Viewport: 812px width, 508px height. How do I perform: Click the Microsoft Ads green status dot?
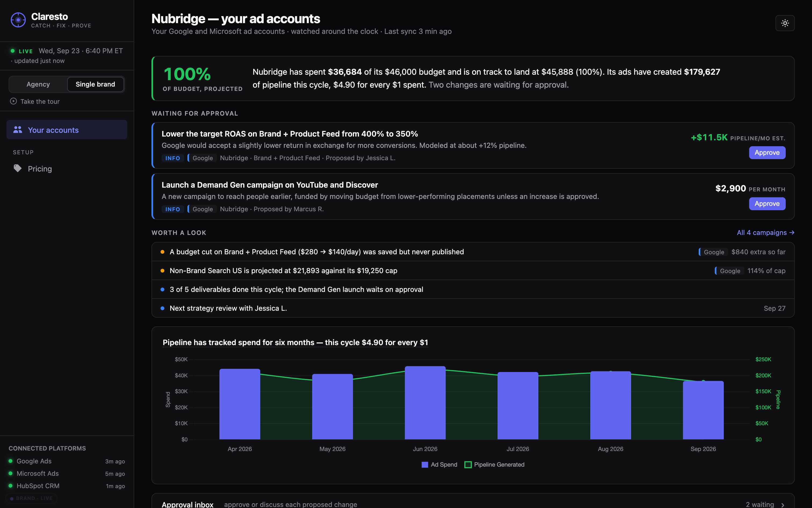click(11, 473)
